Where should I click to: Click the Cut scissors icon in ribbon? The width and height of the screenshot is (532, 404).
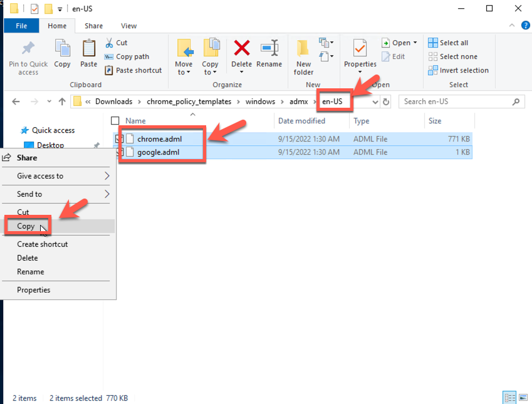[108, 43]
